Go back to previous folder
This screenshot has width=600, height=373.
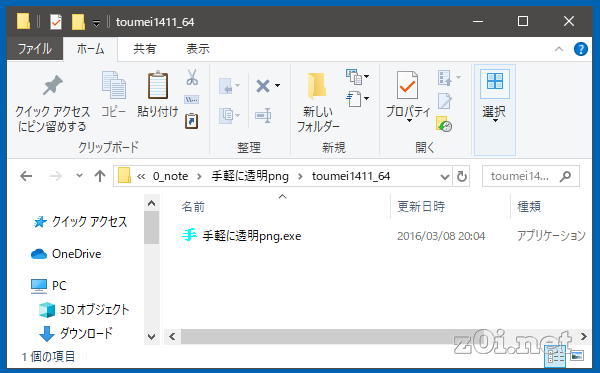pyautogui.click(x=26, y=176)
